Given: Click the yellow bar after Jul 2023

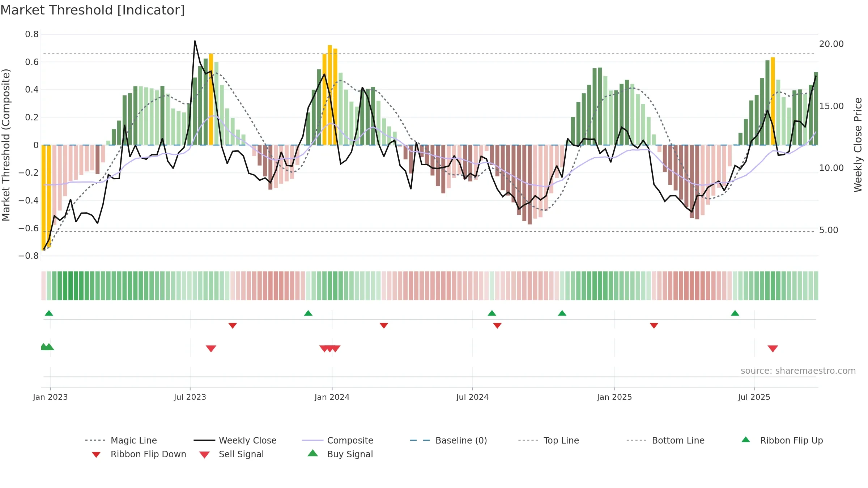Looking at the screenshot, I should point(211,99).
